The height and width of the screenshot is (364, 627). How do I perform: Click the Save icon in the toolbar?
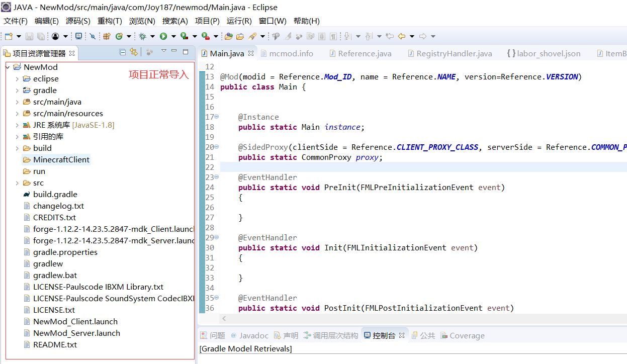[x=30, y=36]
